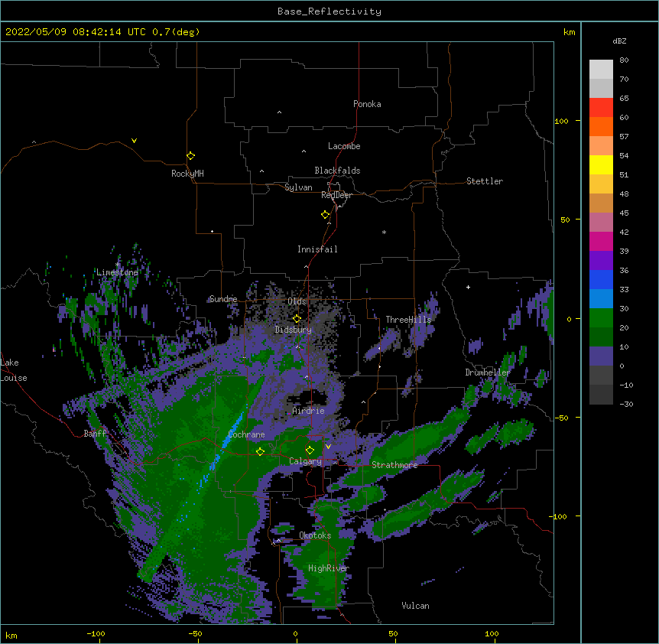Click the Drumheller city label
659x644 pixels.
tap(488, 372)
